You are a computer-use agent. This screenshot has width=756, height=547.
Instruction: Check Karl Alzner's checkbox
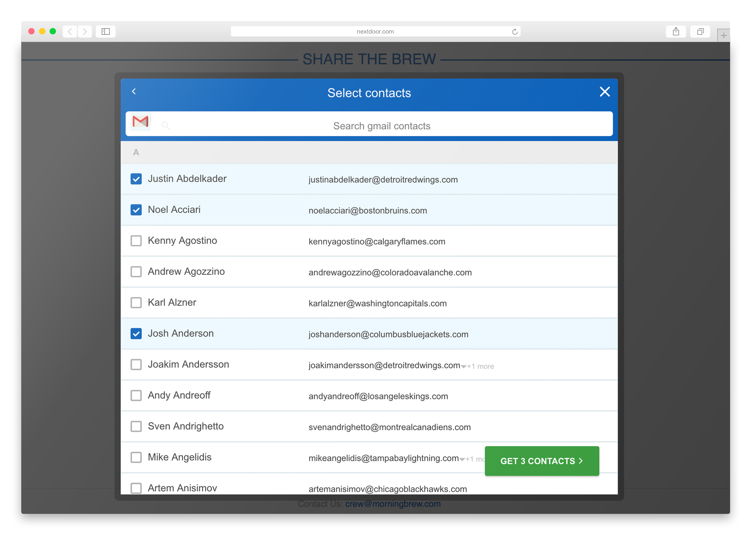click(x=136, y=302)
